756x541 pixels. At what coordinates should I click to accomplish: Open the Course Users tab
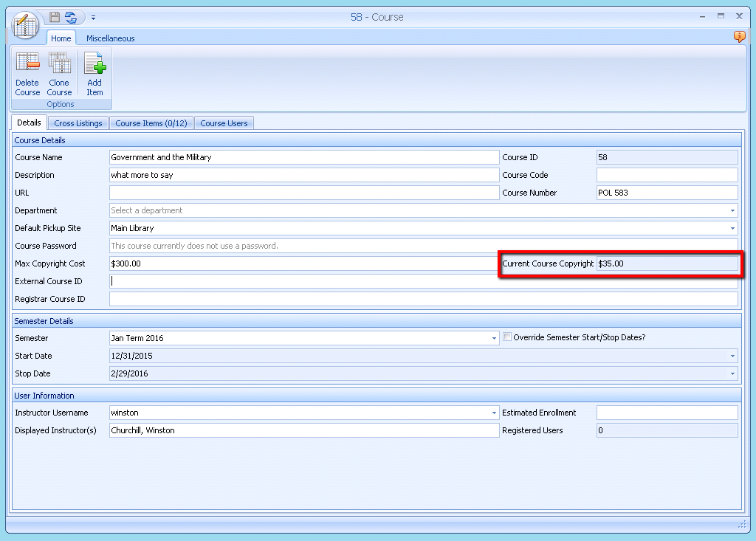[x=224, y=123]
